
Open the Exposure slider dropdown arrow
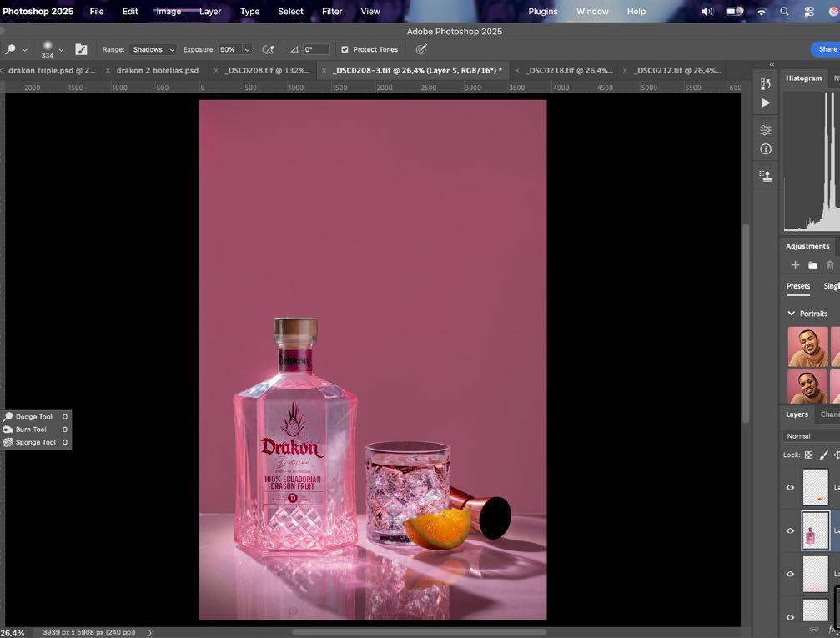[x=247, y=50]
